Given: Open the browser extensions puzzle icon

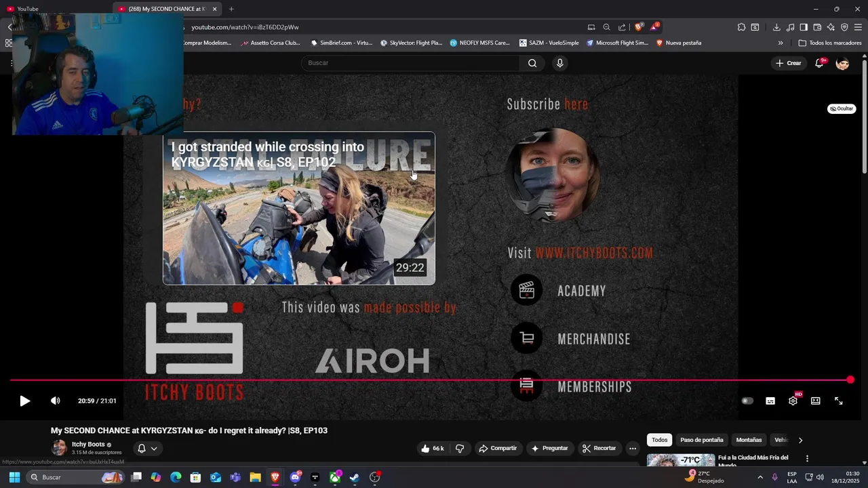Looking at the screenshot, I should click(x=741, y=27).
